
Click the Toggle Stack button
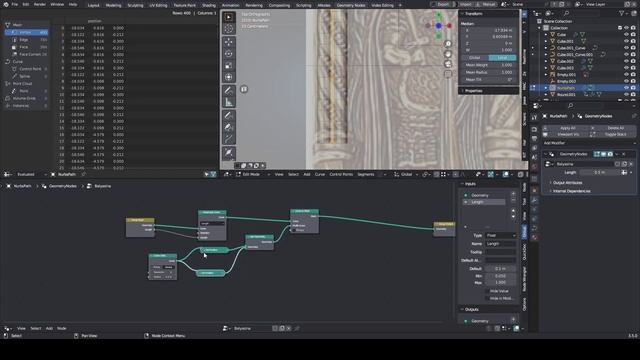(613, 134)
